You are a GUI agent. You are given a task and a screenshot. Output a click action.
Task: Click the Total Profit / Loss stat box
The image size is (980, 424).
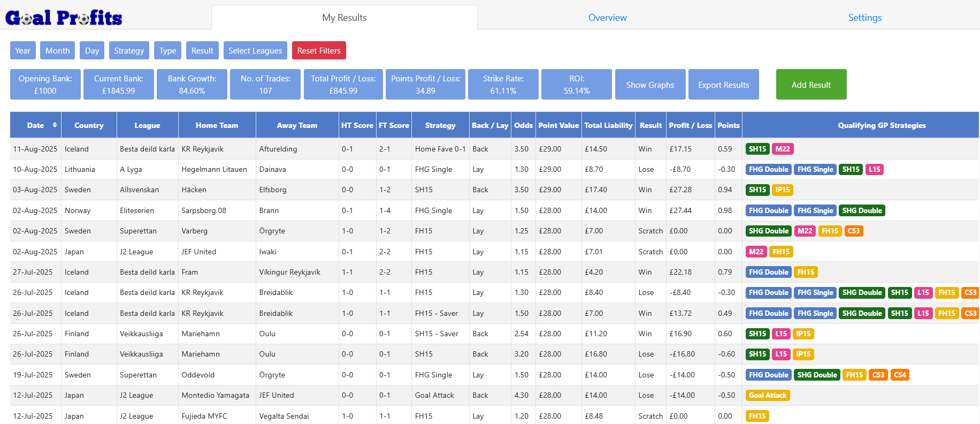343,85
